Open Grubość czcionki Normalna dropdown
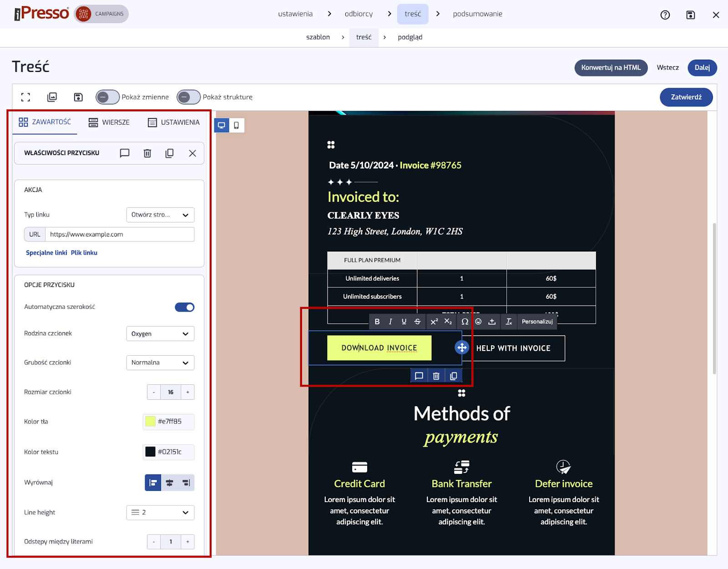This screenshot has height=569, width=728. [x=160, y=363]
